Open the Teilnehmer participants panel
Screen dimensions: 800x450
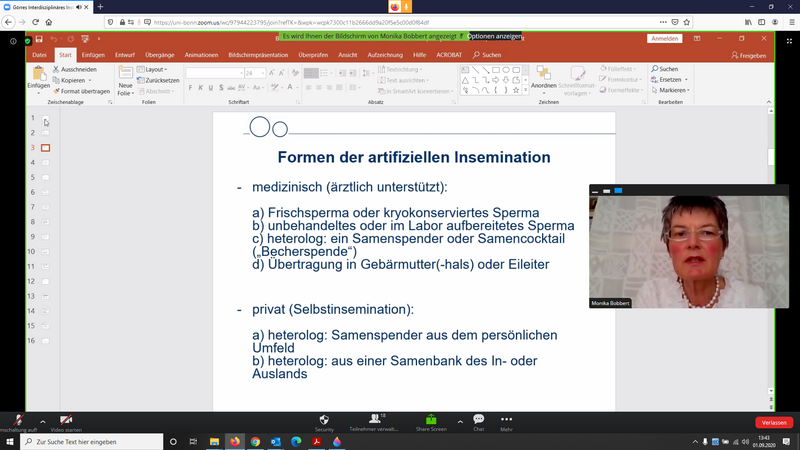pos(375,418)
